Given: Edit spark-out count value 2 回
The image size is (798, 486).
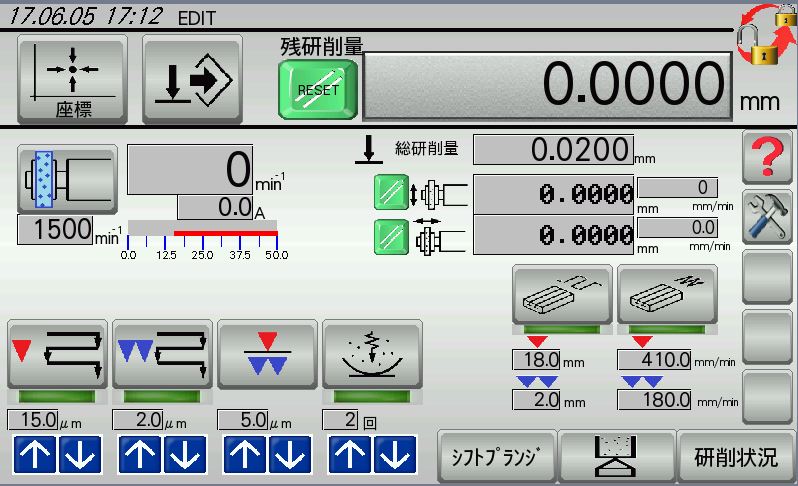Looking at the screenshot, I should pos(340,420).
